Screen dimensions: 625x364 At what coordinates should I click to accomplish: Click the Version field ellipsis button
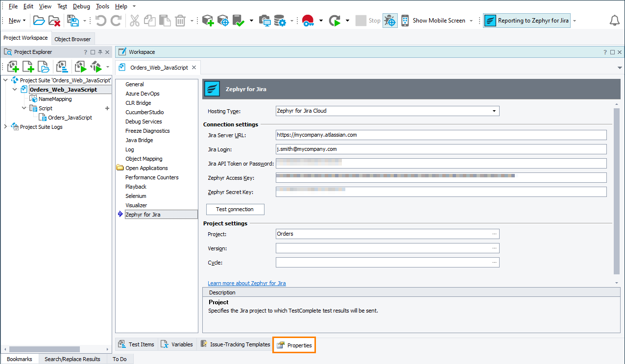tap(495, 248)
